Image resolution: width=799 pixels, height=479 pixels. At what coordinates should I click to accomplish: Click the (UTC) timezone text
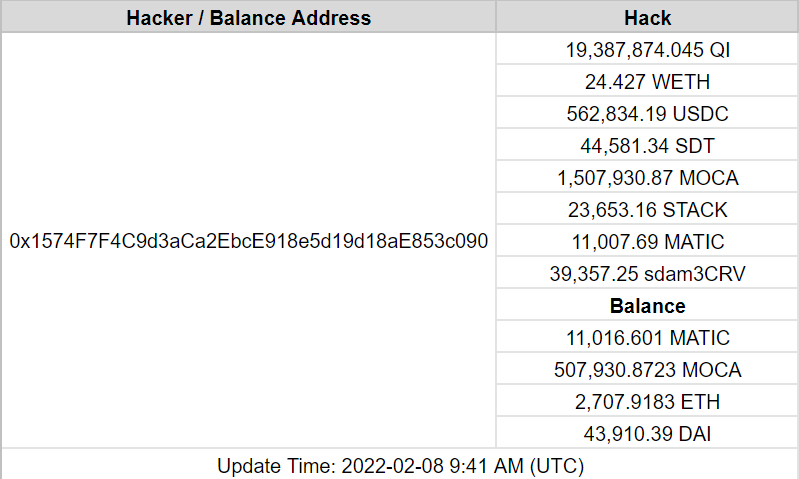tap(555, 466)
